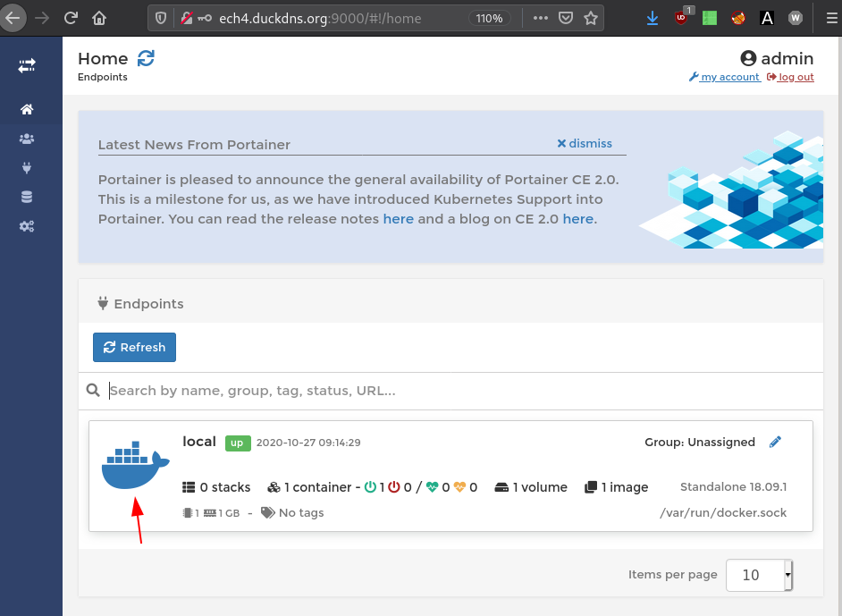Image resolution: width=842 pixels, height=616 pixels.
Task: Click the insecure connection lock icon
Action: pyautogui.click(x=186, y=18)
